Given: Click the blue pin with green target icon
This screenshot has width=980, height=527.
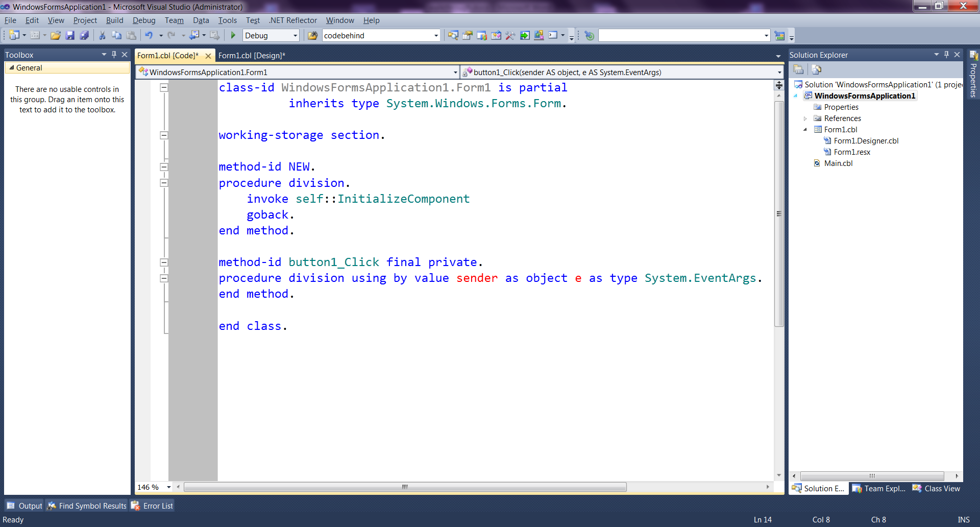Looking at the screenshot, I should pyautogui.click(x=589, y=35).
